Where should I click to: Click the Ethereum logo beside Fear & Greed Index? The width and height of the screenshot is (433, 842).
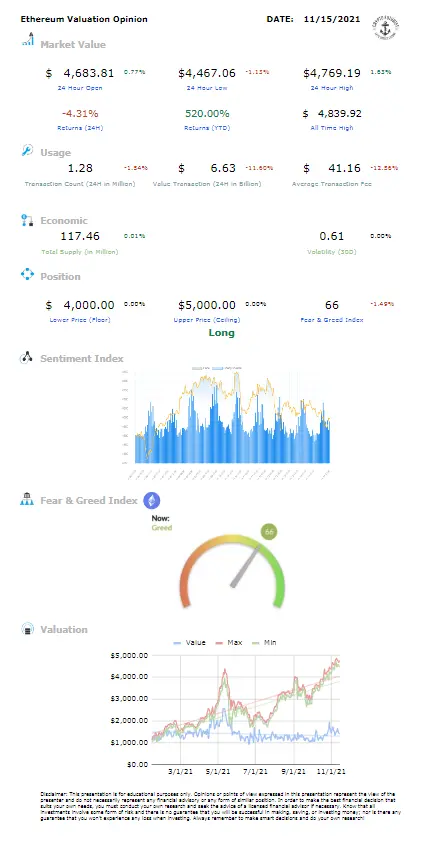[x=152, y=500]
